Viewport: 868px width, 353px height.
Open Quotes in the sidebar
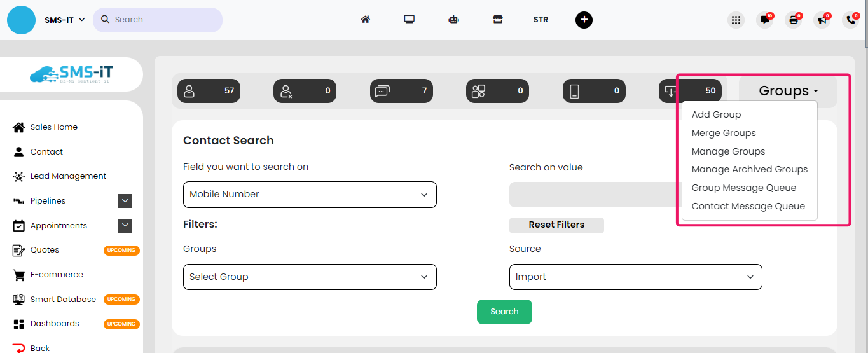(x=45, y=250)
